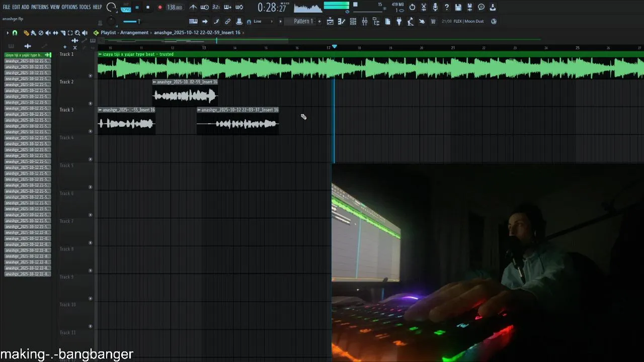Click the step edit arrow icon
This screenshot has width=644, height=362.
[205, 21]
